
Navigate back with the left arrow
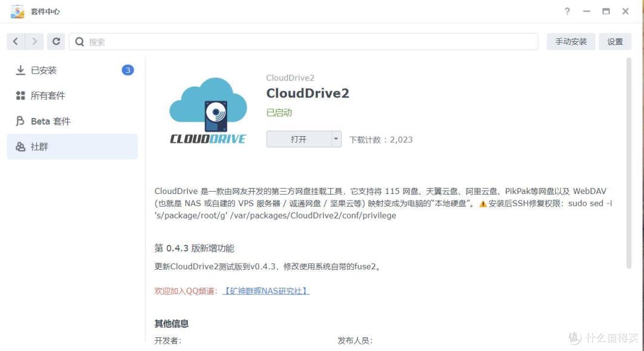(16, 41)
